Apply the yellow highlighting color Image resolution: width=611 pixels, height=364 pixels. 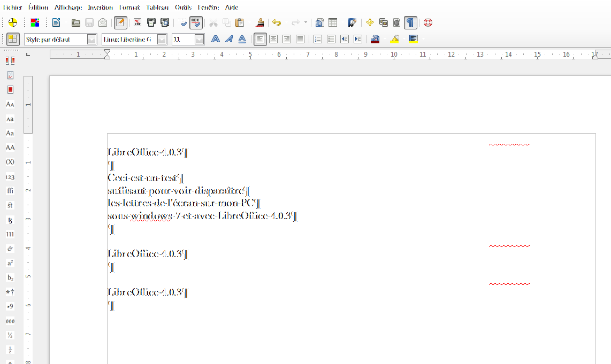[395, 39]
